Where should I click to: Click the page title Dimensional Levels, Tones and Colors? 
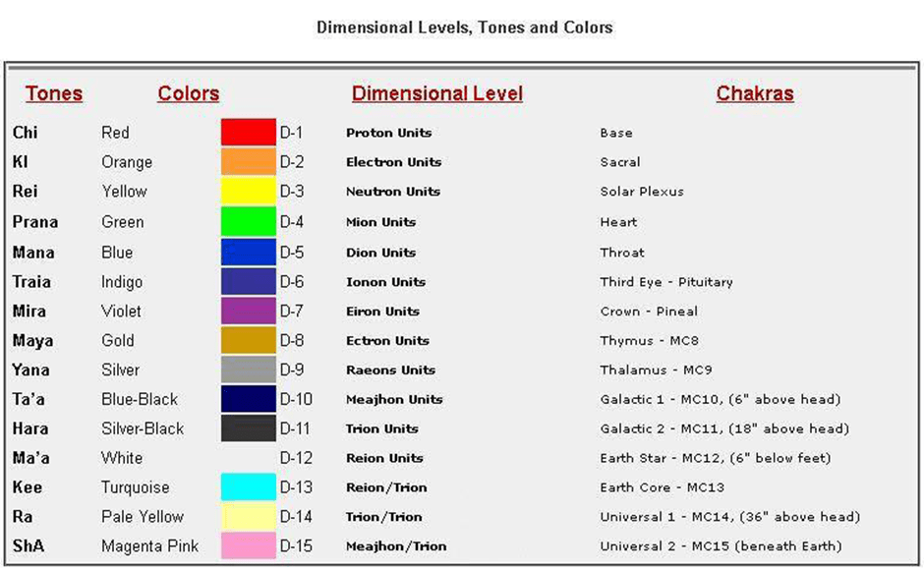click(464, 28)
